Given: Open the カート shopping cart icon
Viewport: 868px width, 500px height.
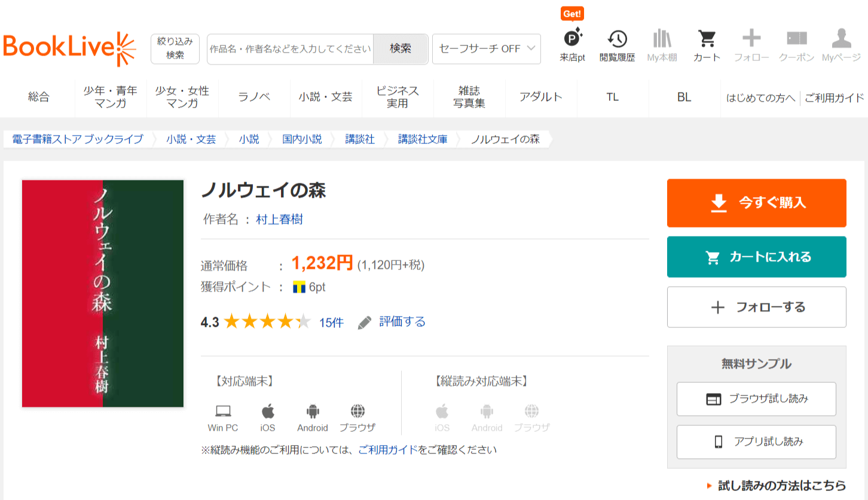Looking at the screenshot, I should tap(707, 45).
